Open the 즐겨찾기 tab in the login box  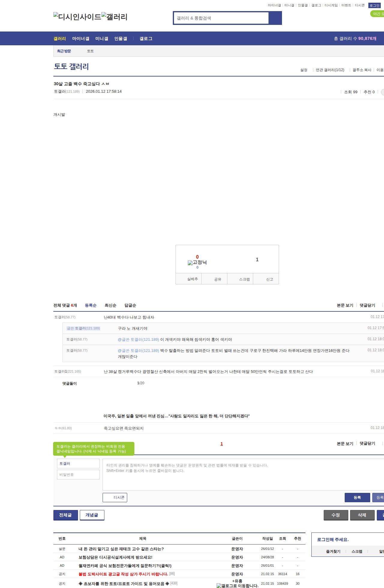pos(333,551)
